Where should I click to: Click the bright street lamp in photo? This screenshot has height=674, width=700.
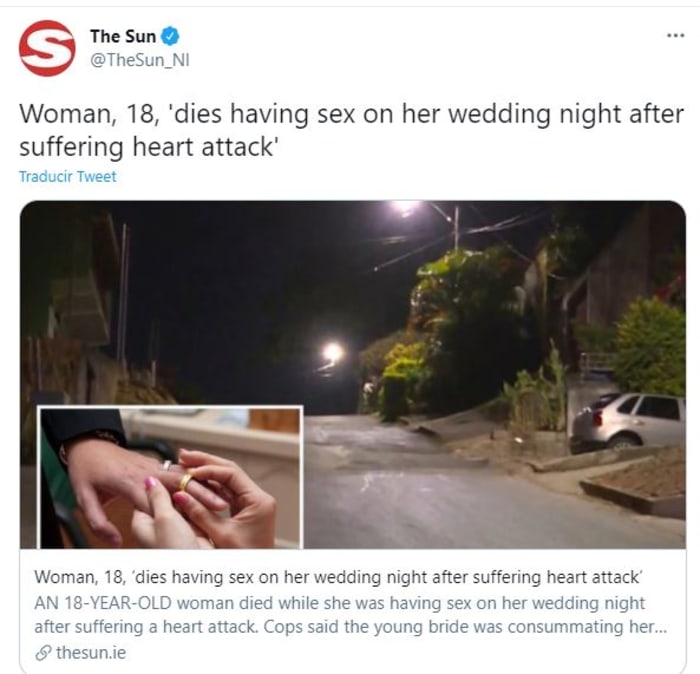[x=333, y=353]
